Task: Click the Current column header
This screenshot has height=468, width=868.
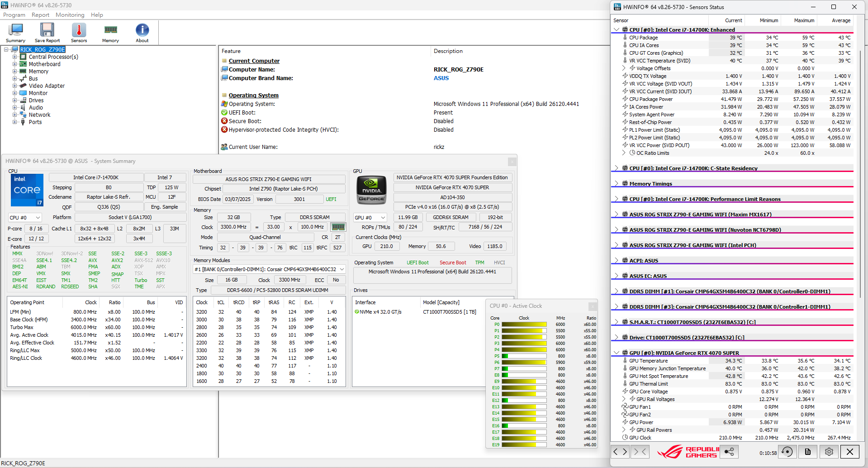Action: tap(727, 20)
